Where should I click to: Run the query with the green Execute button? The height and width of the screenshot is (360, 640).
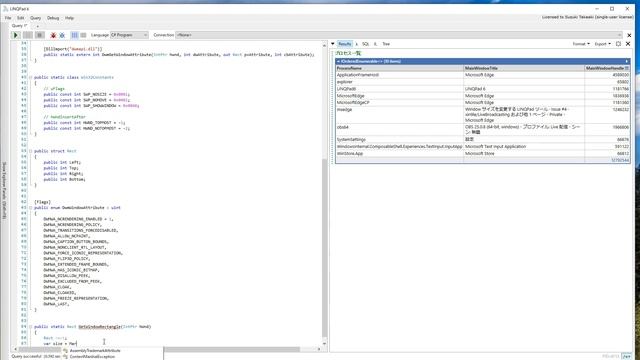(x=16, y=35)
